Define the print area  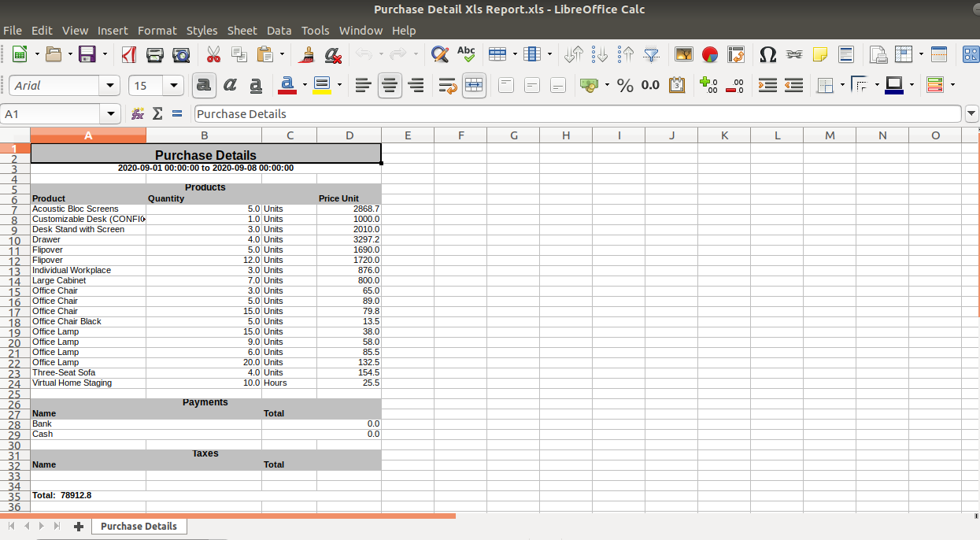click(878, 54)
